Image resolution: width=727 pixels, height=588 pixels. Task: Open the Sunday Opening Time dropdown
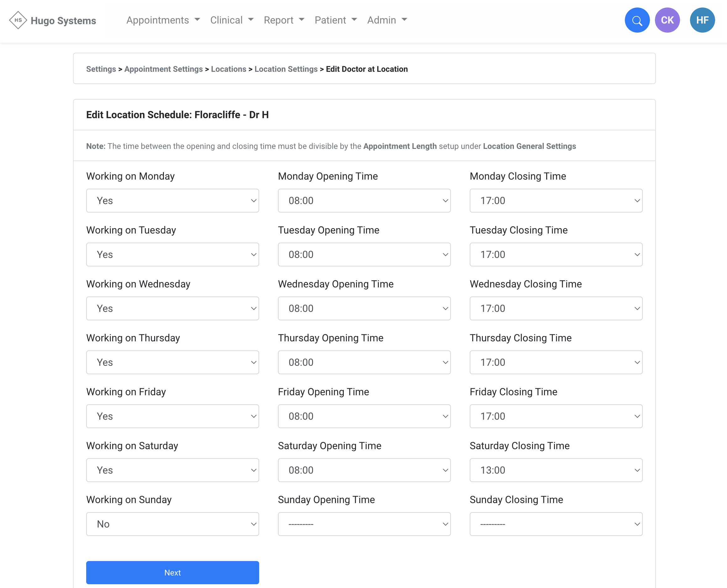click(x=364, y=524)
